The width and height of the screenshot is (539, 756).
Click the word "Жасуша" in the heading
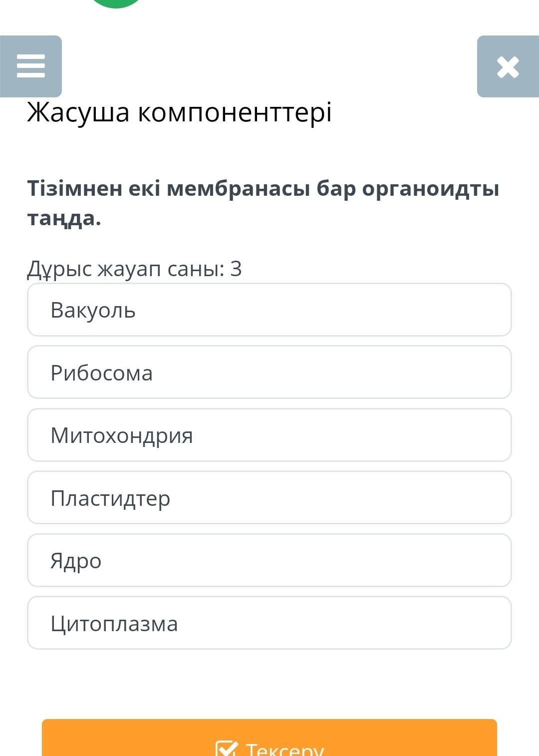coord(78,112)
